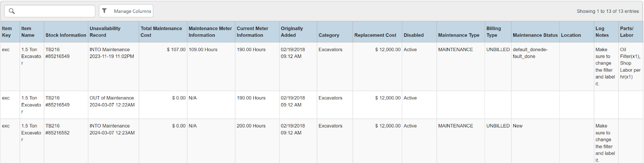Click the filter funnel icon
This screenshot has width=644, height=163.
pyautogui.click(x=105, y=11)
